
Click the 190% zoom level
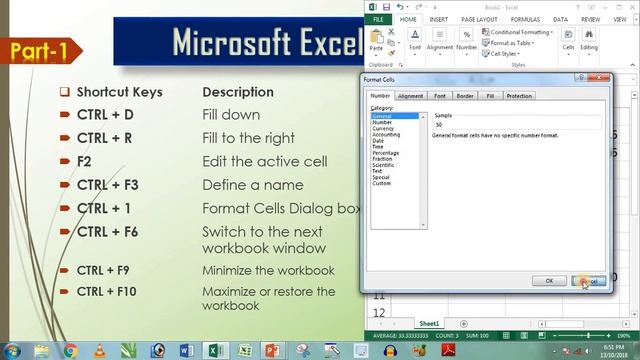(623, 336)
